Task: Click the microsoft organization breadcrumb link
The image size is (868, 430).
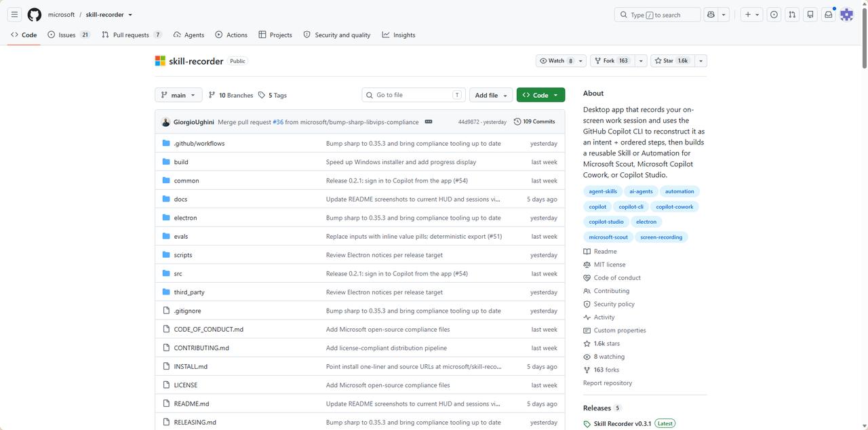Action: (x=62, y=14)
